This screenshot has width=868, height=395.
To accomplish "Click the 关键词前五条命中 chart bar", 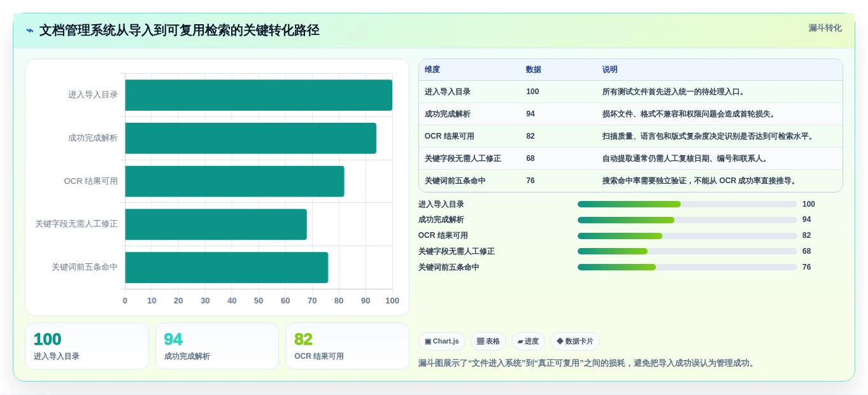I will coord(227,267).
